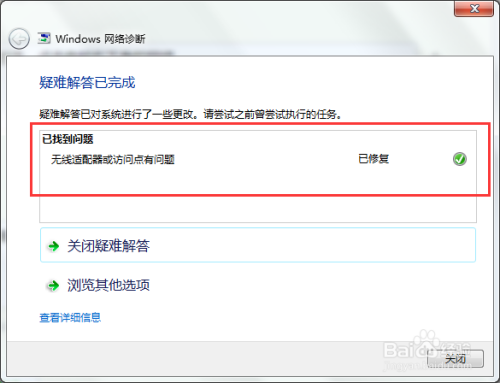Click the back arrow button
Screen dimensions: 500x383
coord(19,39)
